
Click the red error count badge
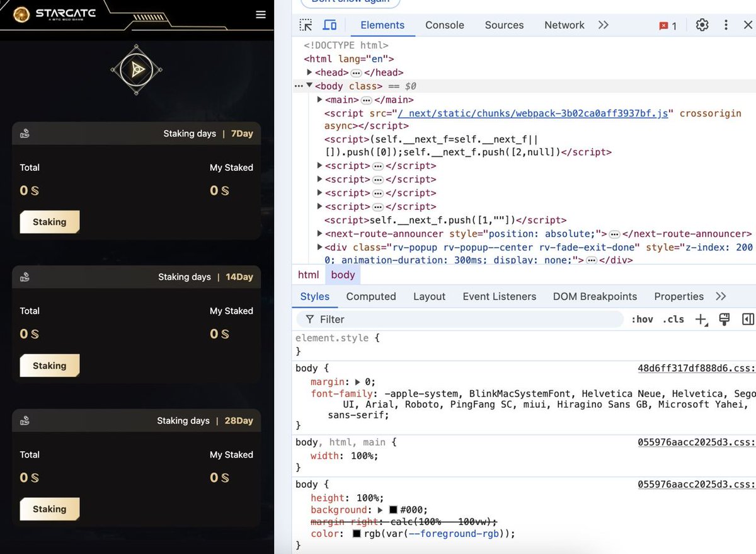(x=668, y=26)
